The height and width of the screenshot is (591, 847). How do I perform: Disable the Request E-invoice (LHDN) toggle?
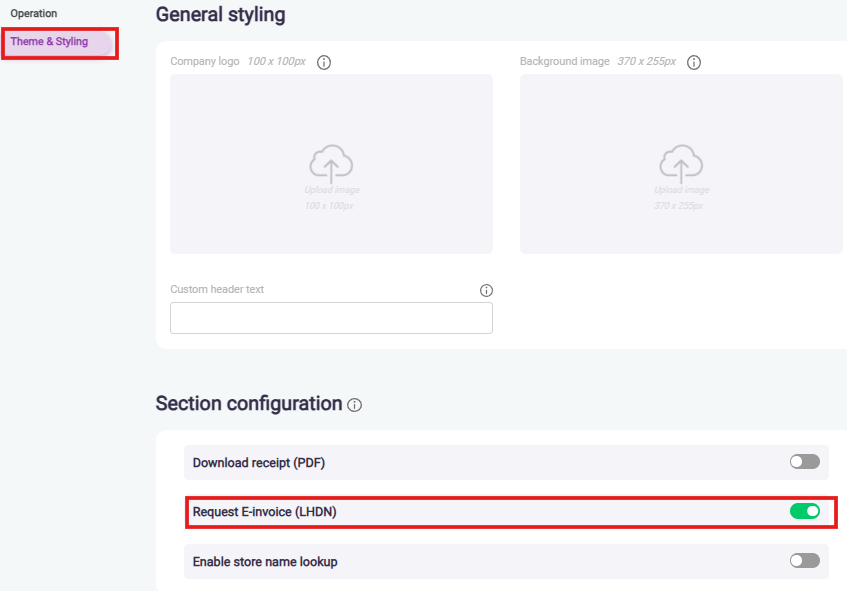[x=804, y=512]
